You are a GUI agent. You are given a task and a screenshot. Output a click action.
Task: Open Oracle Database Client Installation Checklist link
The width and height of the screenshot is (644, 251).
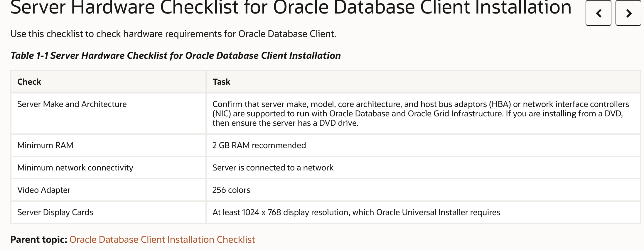(162, 240)
